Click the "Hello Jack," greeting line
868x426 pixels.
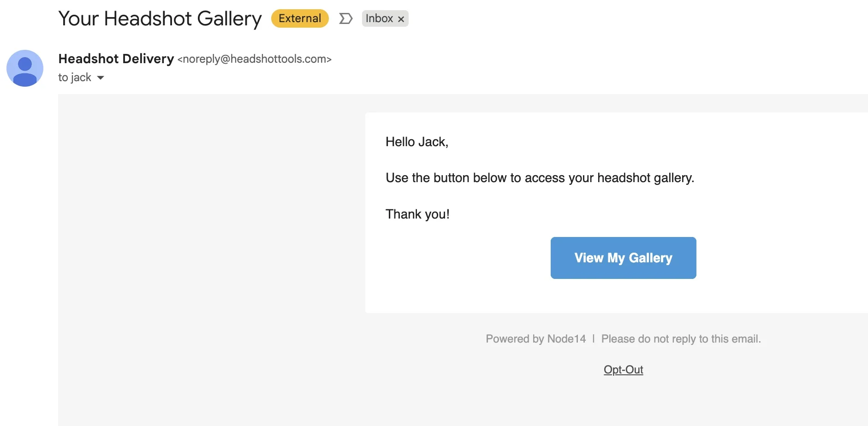coord(417,142)
